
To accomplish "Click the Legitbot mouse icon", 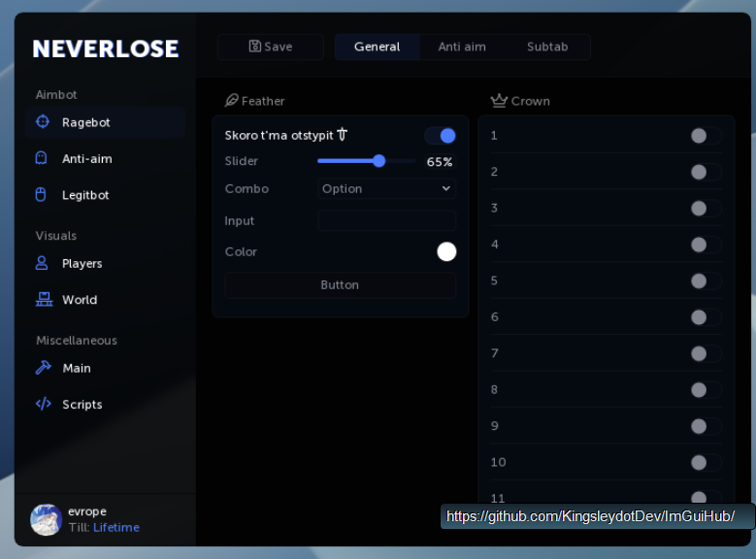I will click(41, 194).
